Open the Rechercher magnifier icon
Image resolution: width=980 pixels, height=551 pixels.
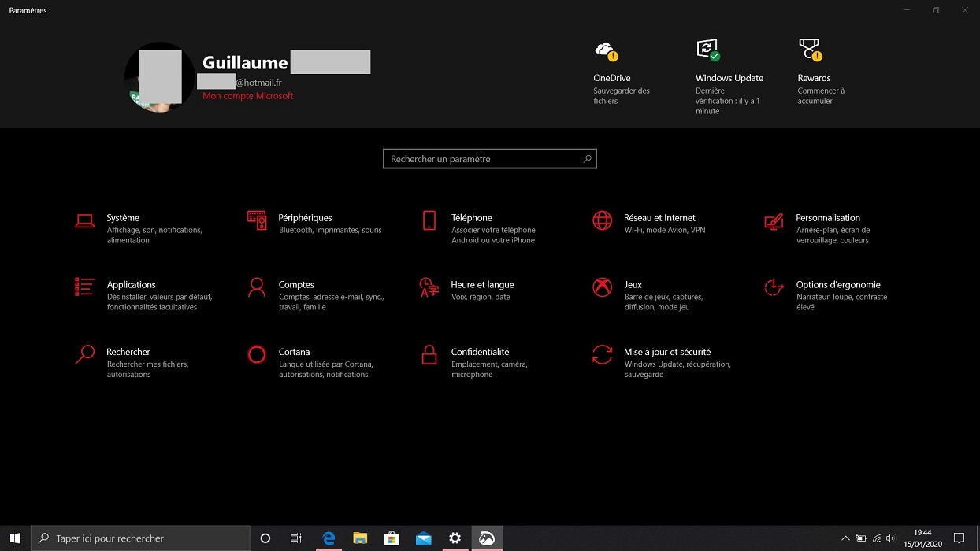(84, 355)
